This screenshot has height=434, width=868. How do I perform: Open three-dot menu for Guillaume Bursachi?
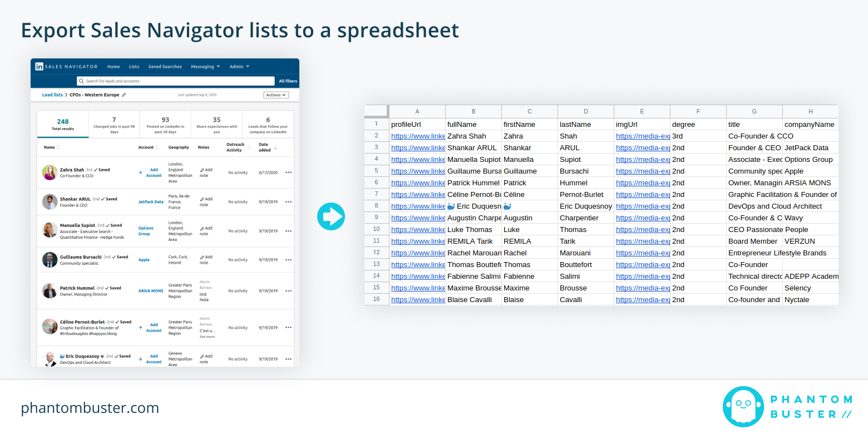click(288, 260)
